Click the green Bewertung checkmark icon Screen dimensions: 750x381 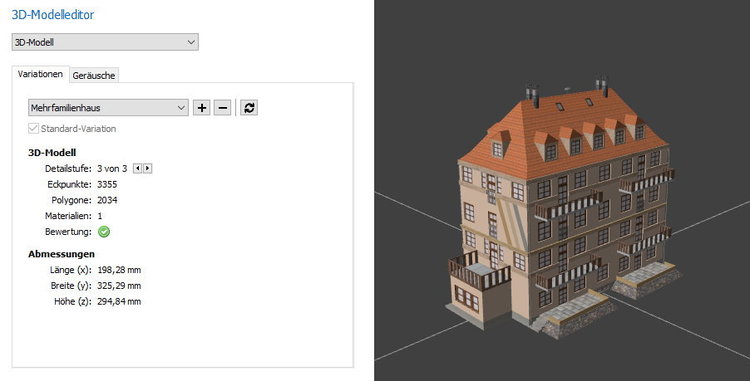pos(104,232)
